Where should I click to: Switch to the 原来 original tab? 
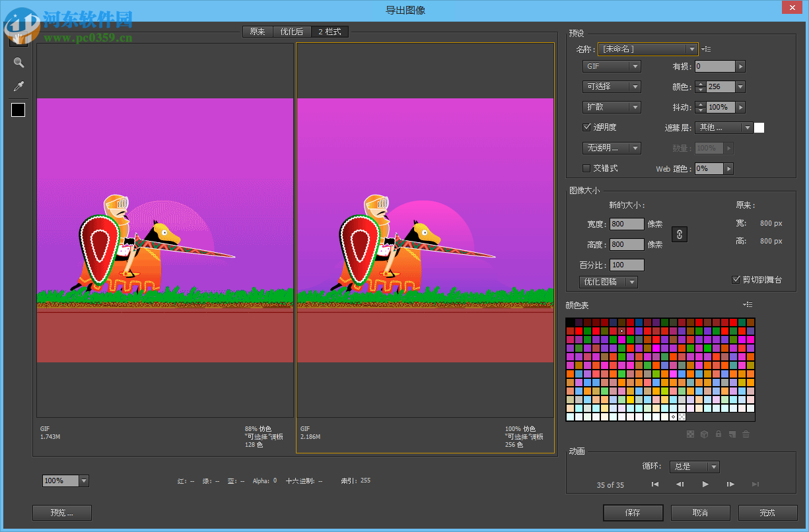257,31
